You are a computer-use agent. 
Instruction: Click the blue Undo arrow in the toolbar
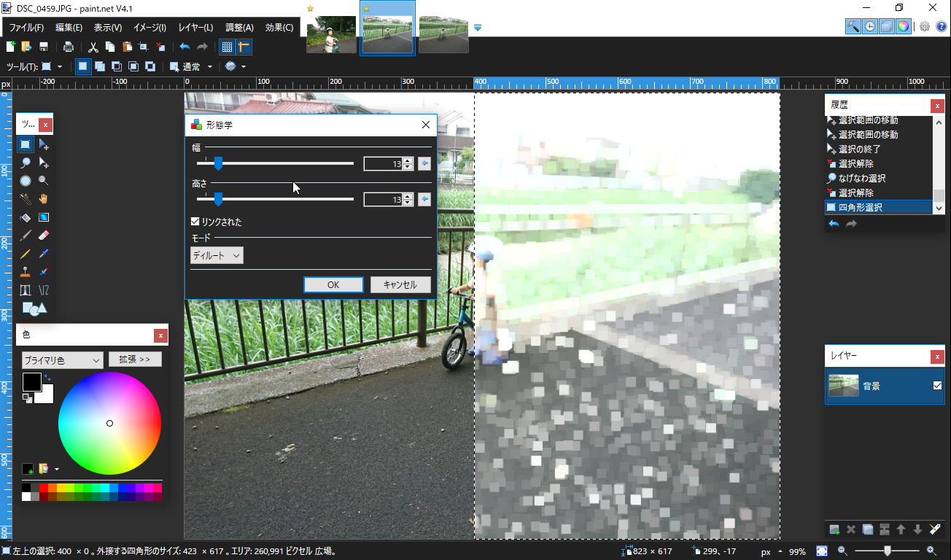[185, 47]
